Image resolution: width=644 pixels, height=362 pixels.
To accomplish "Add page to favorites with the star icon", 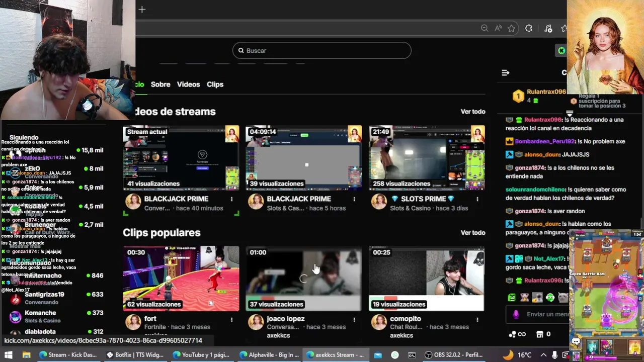I will 512,28.
